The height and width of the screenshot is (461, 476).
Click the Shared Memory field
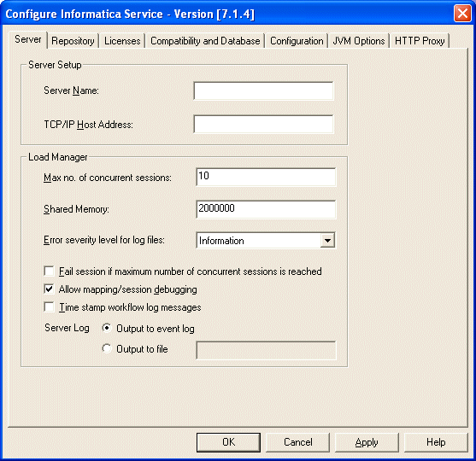[266, 209]
